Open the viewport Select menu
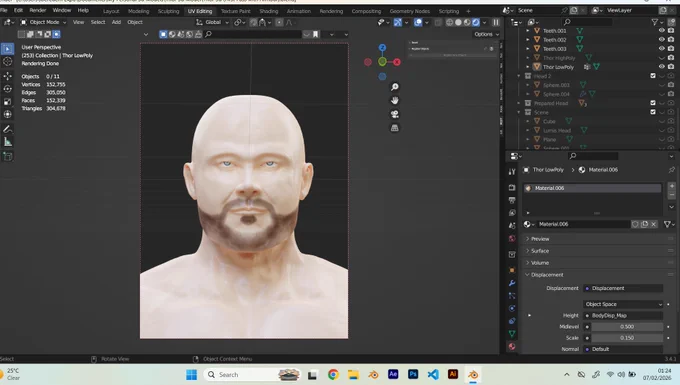Viewport: 680px width, 385px height. [98, 22]
